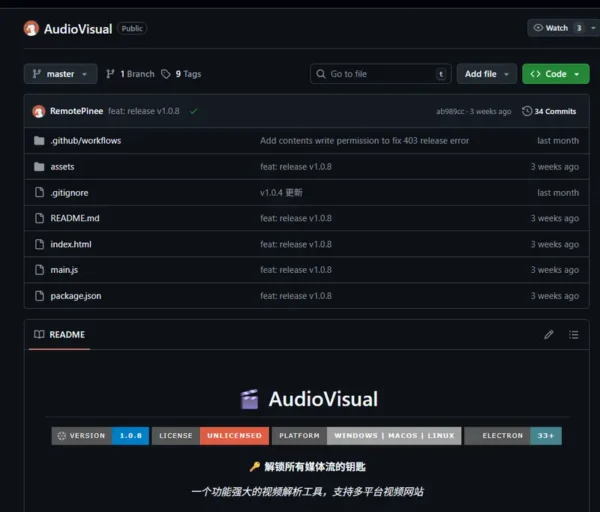This screenshot has width=600, height=512.
Task: Click the 3 weeks ago timestamp for main.js
Action: (x=554, y=270)
